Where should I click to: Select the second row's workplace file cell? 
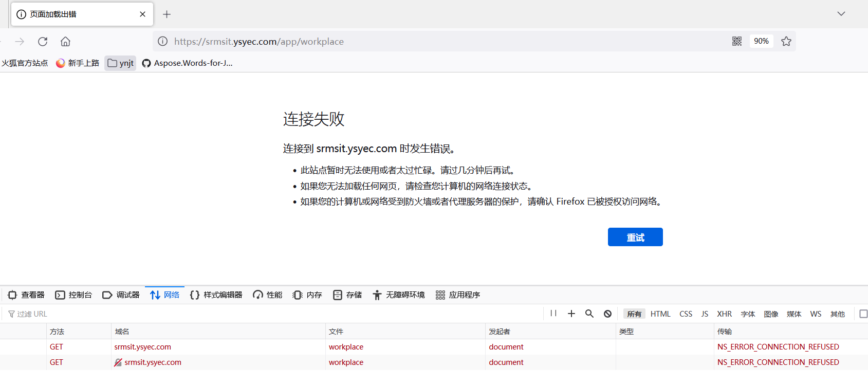pyautogui.click(x=405, y=362)
